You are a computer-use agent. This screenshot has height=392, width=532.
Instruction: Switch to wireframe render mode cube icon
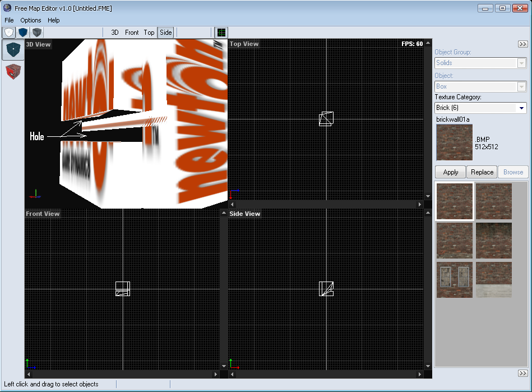[9, 33]
